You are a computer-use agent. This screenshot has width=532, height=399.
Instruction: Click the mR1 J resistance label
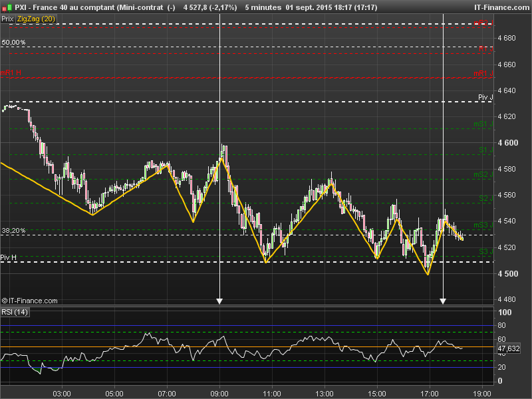[483, 73]
